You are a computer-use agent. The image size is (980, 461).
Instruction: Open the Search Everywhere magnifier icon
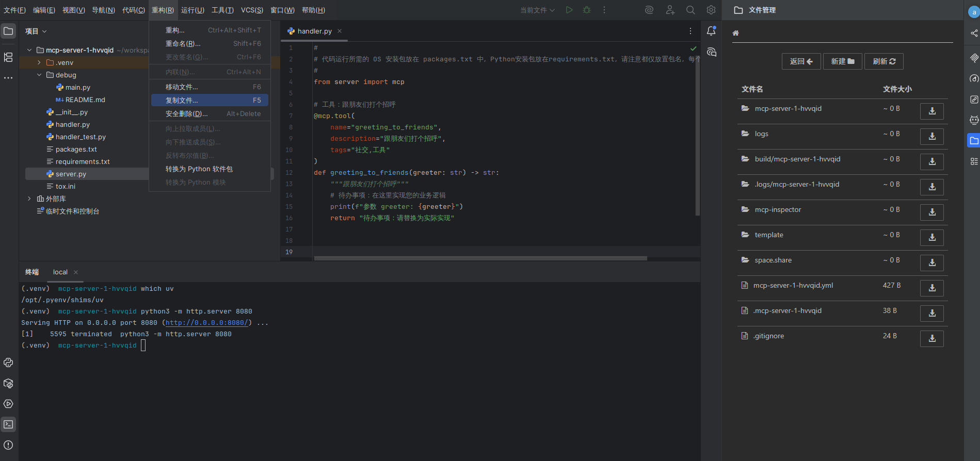point(690,10)
